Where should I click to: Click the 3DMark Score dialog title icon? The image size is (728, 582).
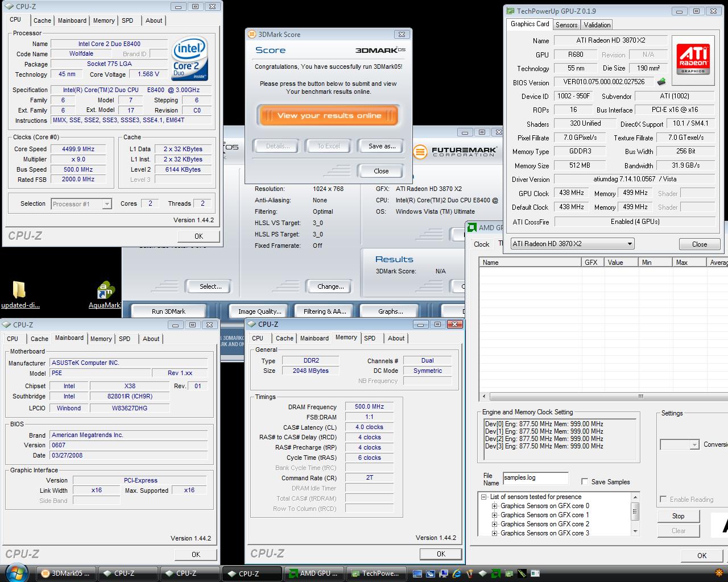coord(252,34)
